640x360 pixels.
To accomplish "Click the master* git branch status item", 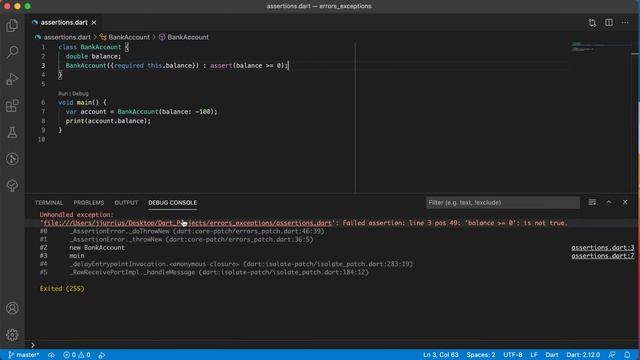I will tap(24, 355).
